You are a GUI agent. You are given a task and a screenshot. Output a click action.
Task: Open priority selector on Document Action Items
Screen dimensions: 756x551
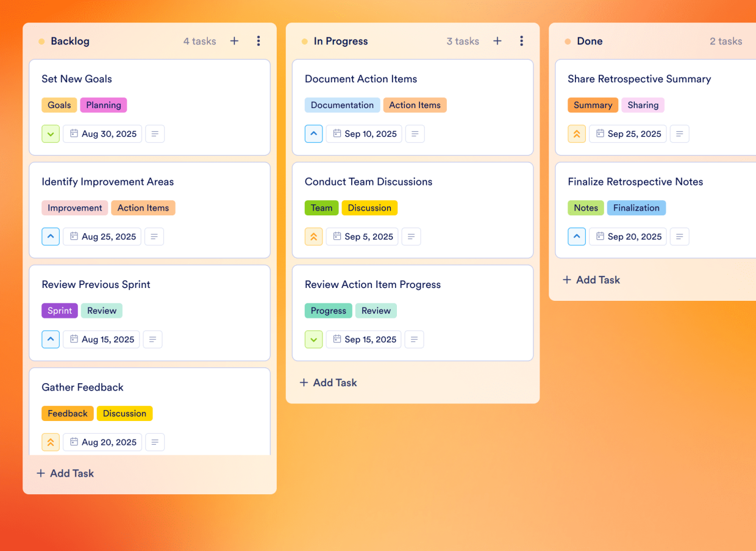[x=313, y=134]
